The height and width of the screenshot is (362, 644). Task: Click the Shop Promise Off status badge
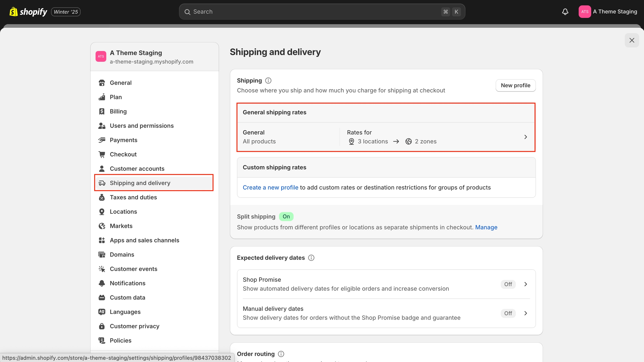coord(508,284)
